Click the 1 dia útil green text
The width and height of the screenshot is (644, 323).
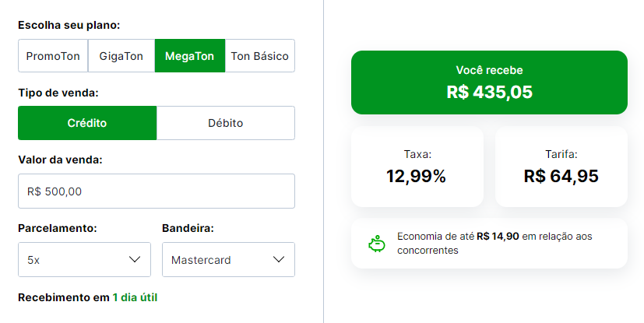135,297
